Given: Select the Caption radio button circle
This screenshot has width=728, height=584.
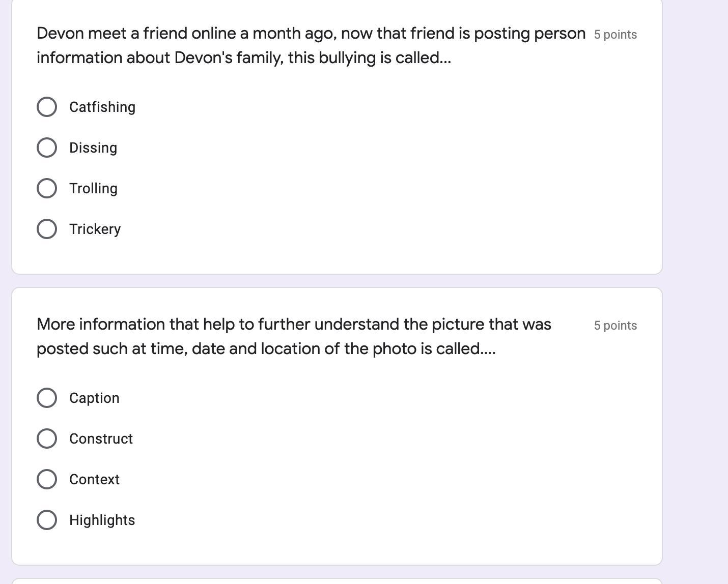Looking at the screenshot, I should (x=47, y=398).
